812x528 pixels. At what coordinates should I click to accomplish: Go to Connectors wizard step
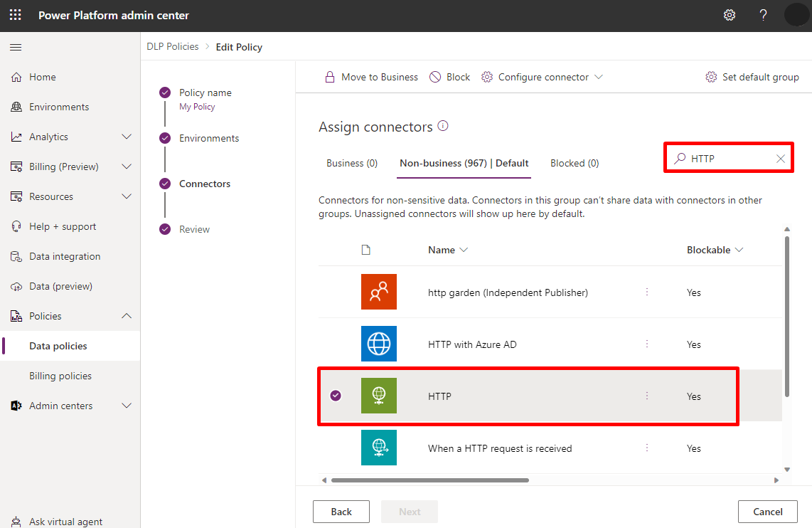tap(205, 184)
